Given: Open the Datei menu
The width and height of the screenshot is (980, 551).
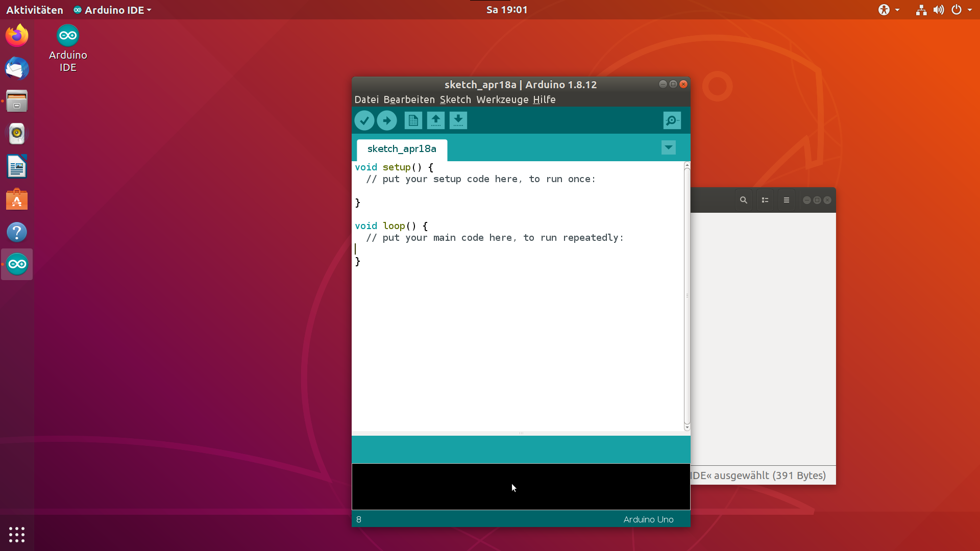Looking at the screenshot, I should (x=367, y=99).
